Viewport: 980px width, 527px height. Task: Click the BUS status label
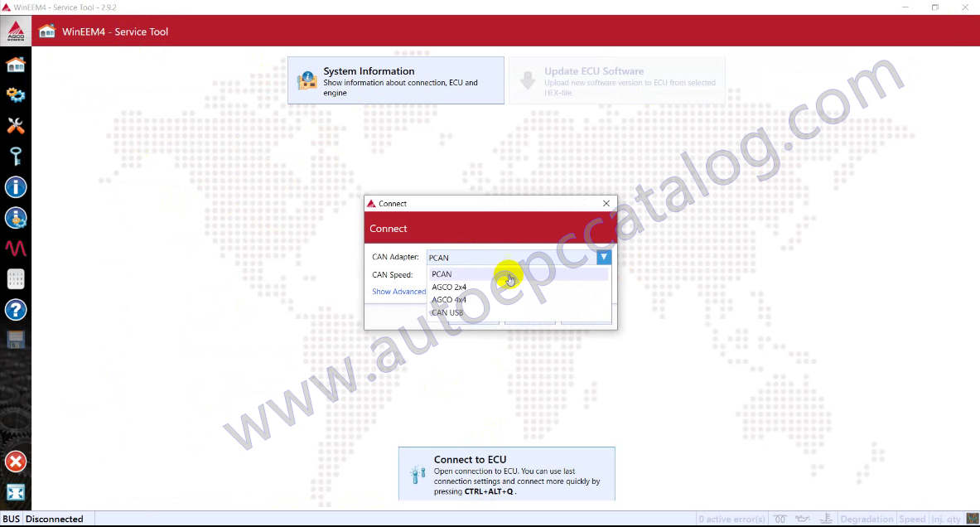[12, 519]
